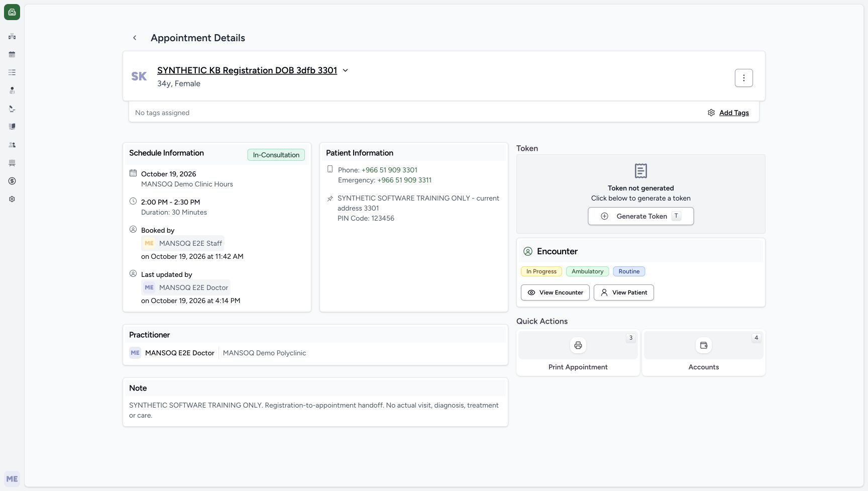The image size is (868, 491).
Task: Open the open-book sidebar icon
Action: point(12,127)
